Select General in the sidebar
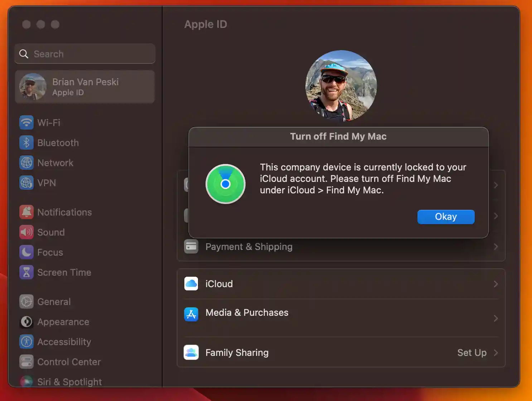The width and height of the screenshot is (532, 401). pos(54,302)
